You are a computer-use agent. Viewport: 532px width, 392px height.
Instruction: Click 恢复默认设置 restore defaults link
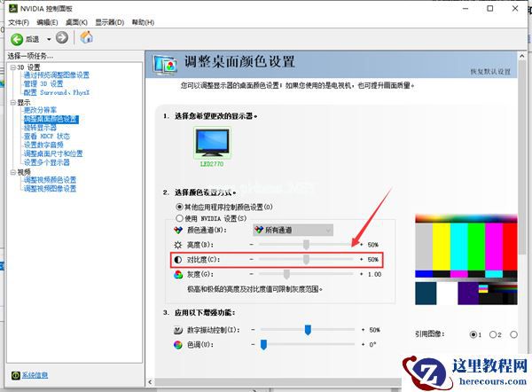(490, 72)
